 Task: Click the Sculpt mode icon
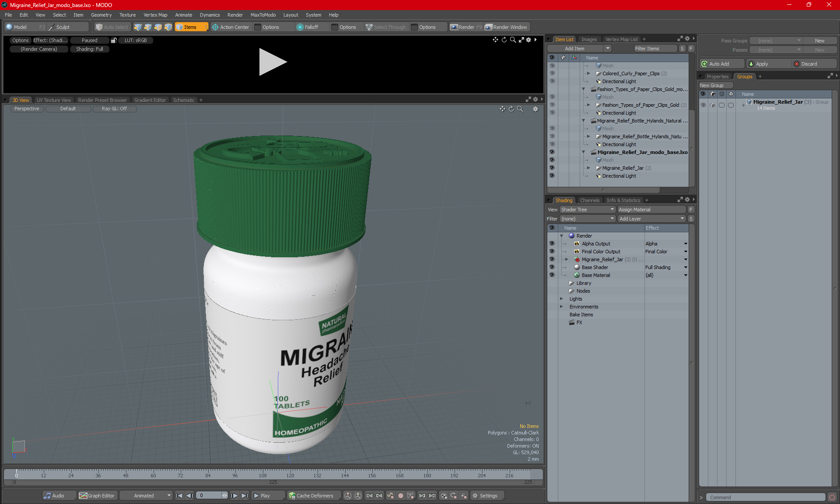pos(52,27)
